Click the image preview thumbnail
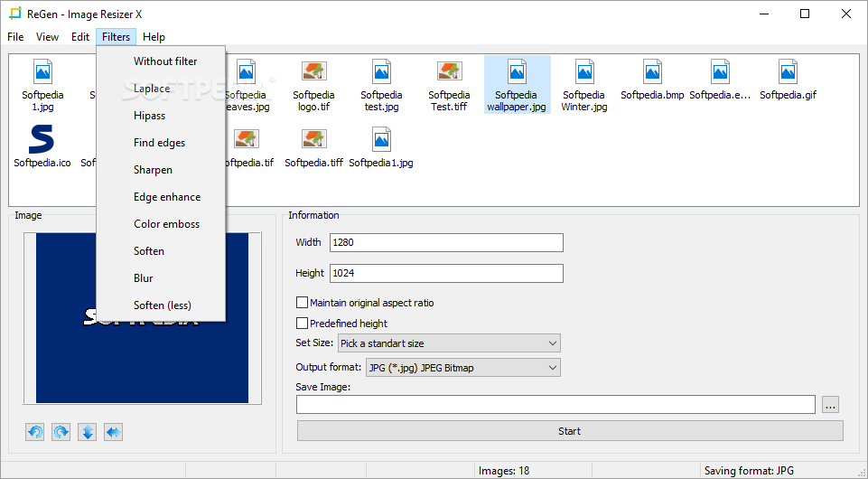 [x=143, y=318]
